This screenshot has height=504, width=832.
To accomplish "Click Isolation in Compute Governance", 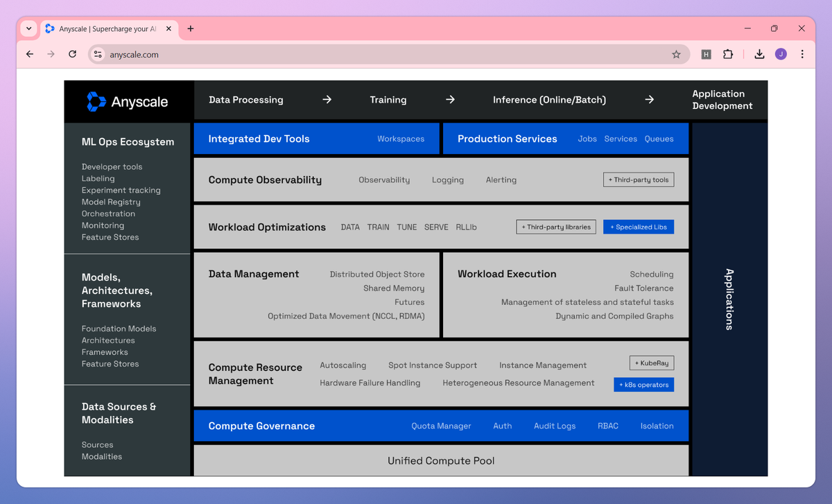I will [657, 426].
